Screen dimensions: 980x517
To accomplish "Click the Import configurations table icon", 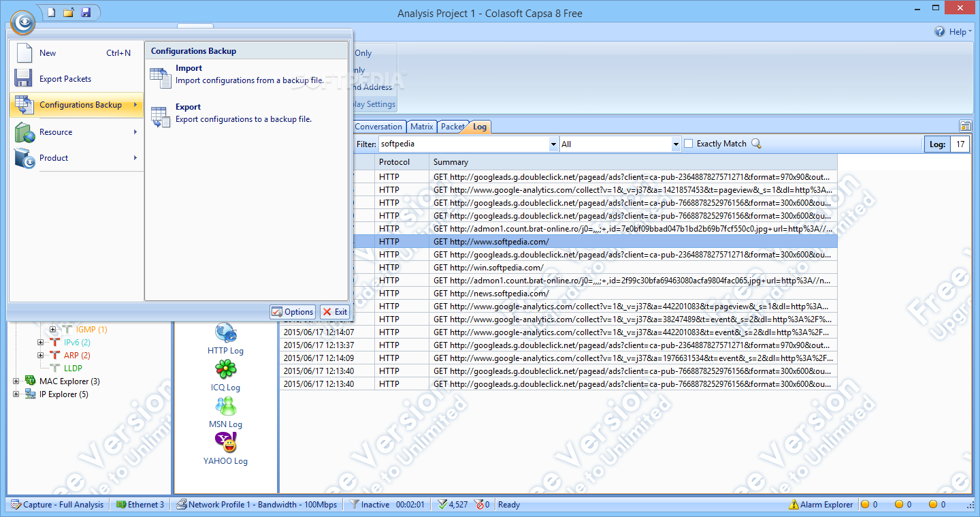I will tap(161, 77).
